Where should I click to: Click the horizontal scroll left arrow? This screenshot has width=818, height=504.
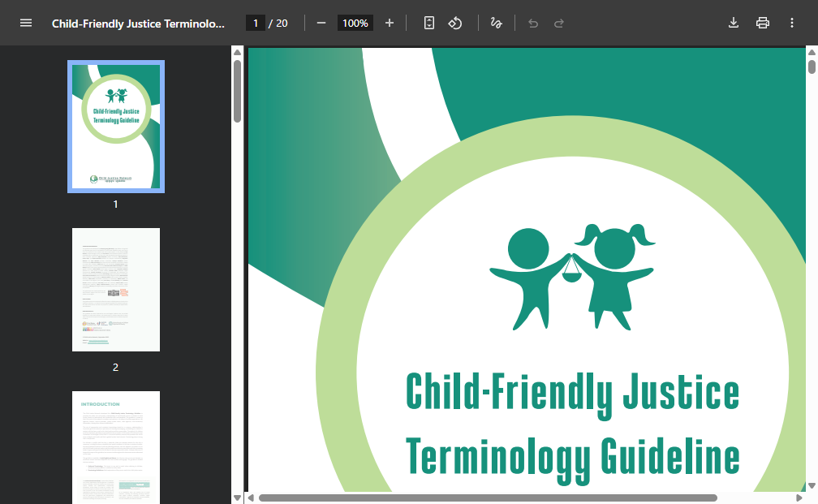click(251, 498)
